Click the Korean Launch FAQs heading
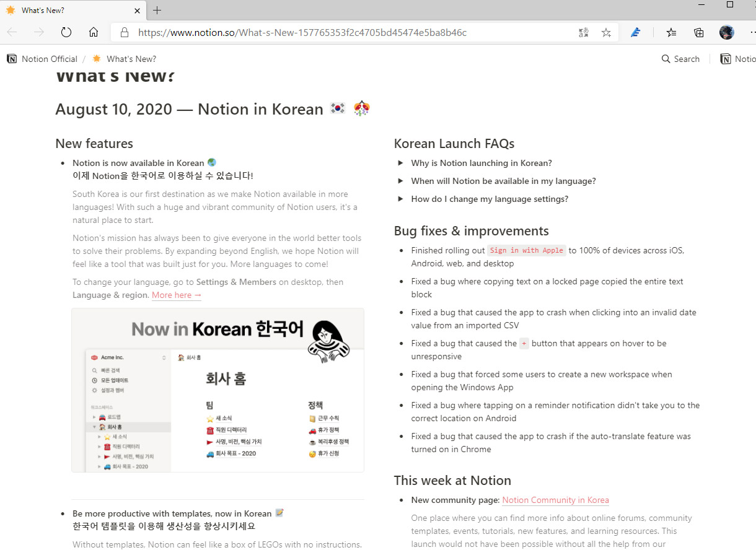This screenshot has width=756, height=550. tap(454, 144)
